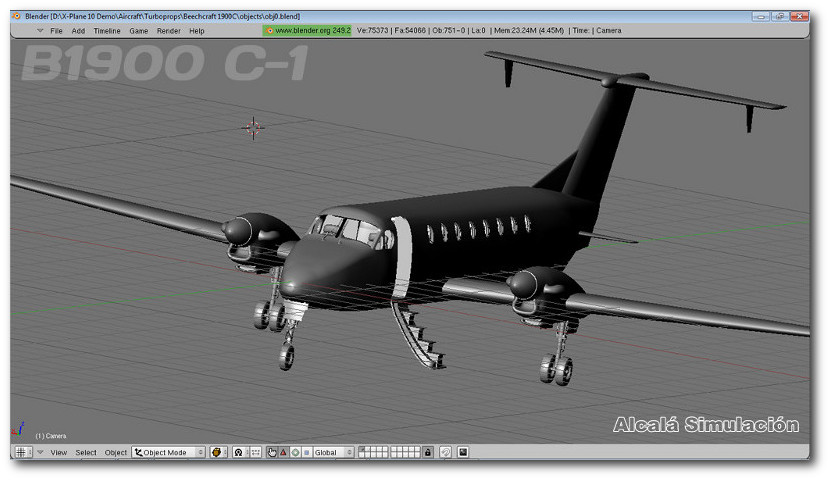Open the File menu
830x480 pixels.
click(x=57, y=31)
